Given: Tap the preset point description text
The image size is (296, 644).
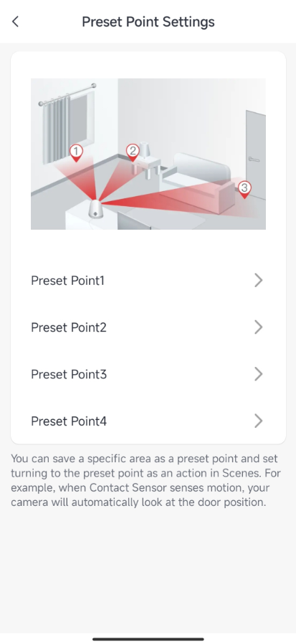Looking at the screenshot, I should [146, 480].
